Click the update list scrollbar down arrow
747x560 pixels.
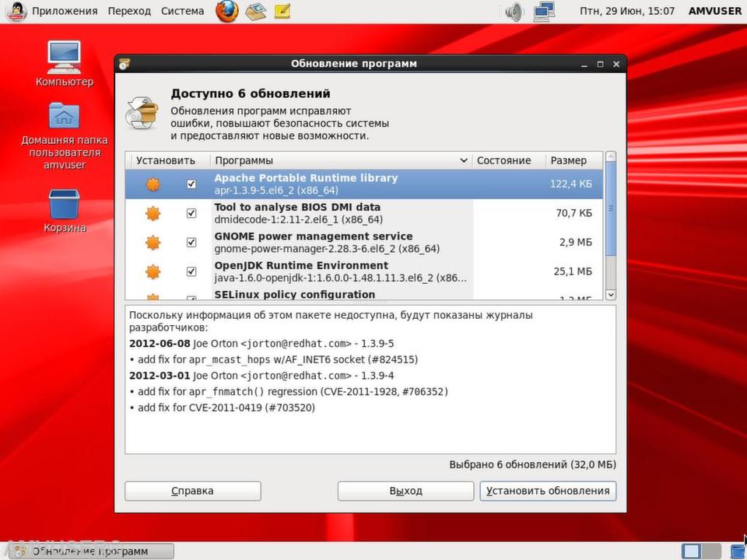point(610,296)
